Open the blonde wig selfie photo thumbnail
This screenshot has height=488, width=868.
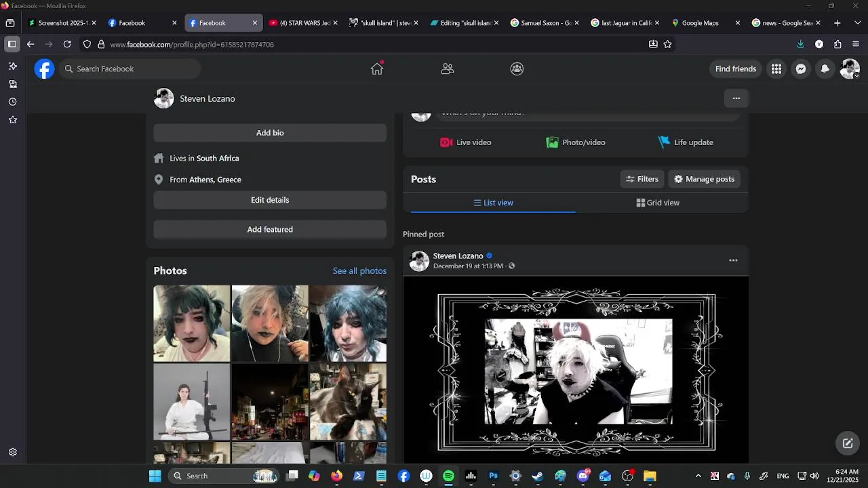(270, 323)
